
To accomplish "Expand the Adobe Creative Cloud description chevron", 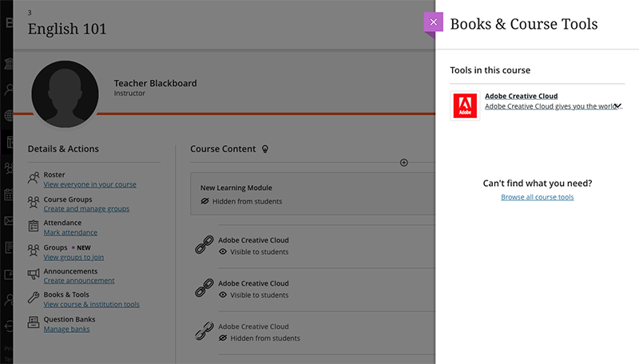I will [x=617, y=105].
